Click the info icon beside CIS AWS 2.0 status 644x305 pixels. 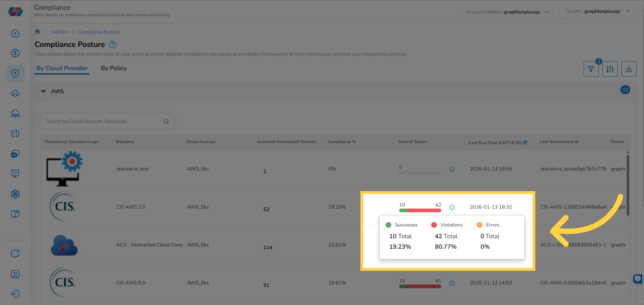pyautogui.click(x=452, y=207)
